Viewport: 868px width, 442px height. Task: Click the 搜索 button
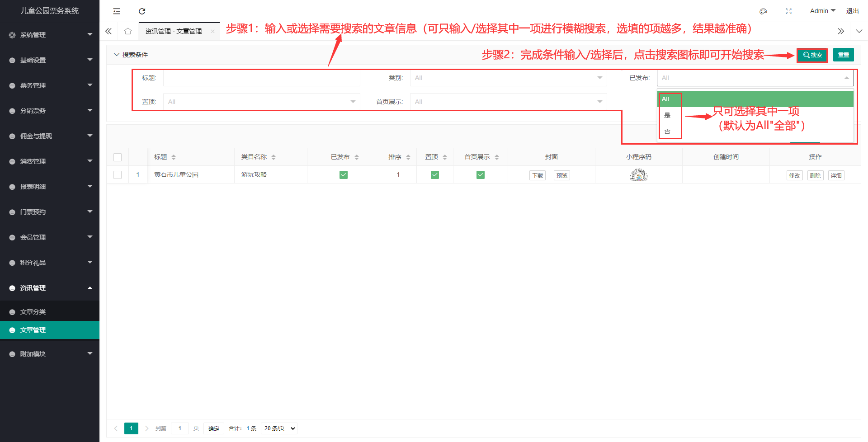tap(812, 55)
